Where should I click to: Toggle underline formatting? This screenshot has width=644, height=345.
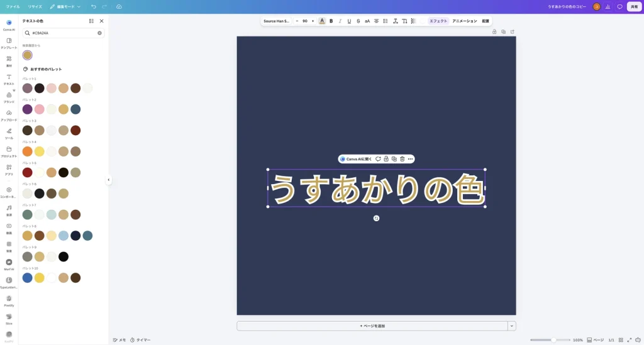tap(349, 21)
